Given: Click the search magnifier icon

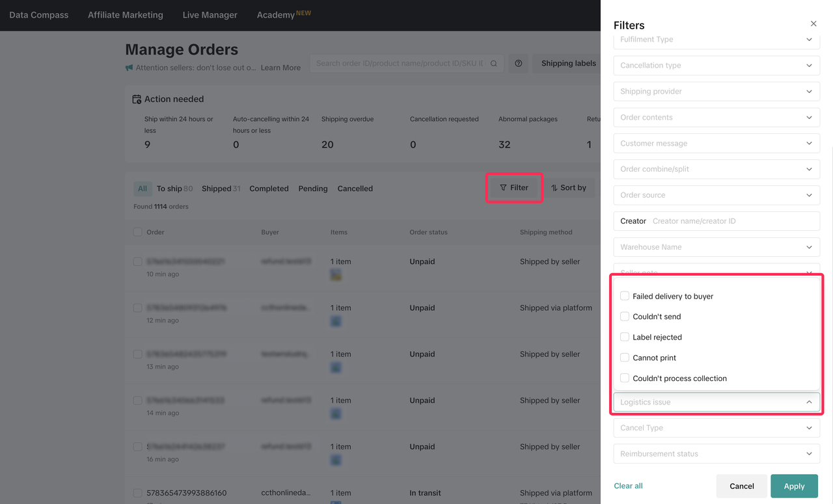Looking at the screenshot, I should click(494, 64).
